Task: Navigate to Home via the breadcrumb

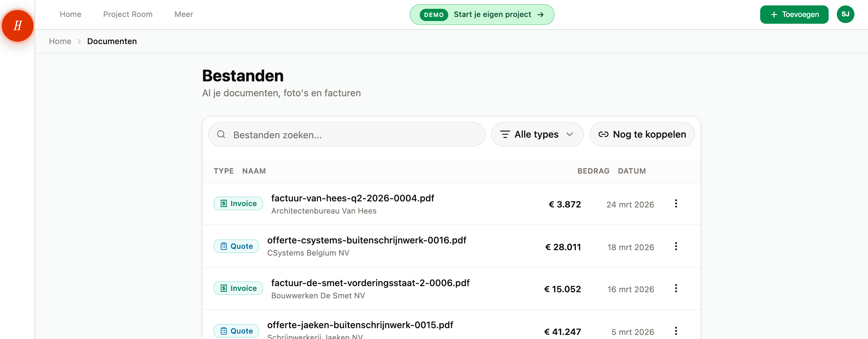Action: point(60,41)
